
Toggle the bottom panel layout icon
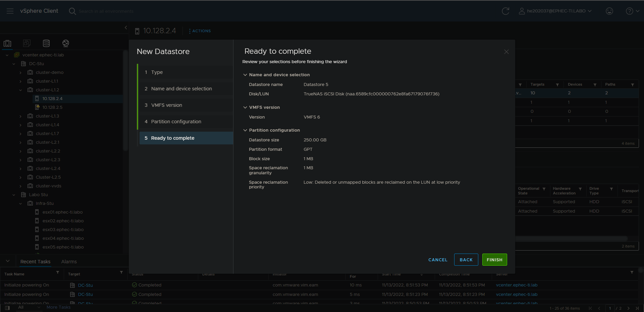point(7,308)
